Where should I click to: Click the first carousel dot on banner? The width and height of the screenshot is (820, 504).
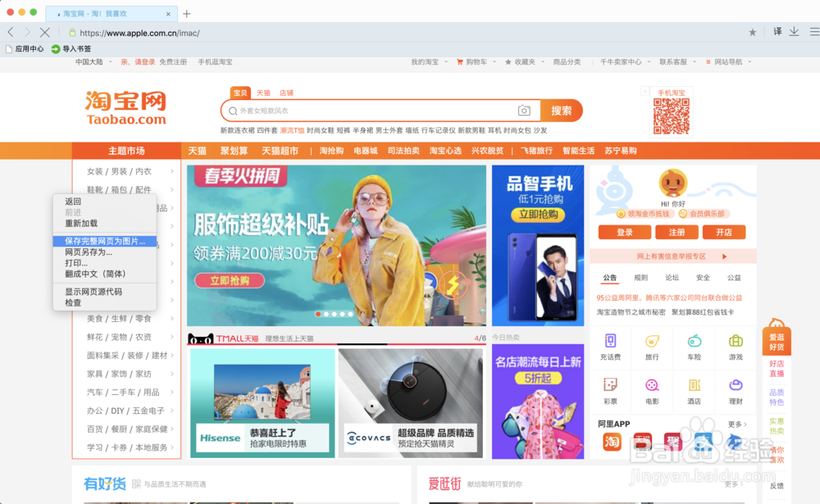[x=318, y=314]
